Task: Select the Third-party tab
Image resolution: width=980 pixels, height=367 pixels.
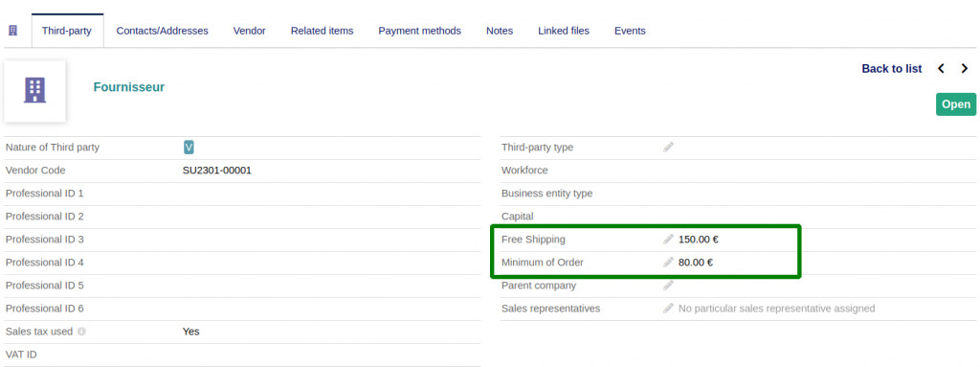Action: point(67,31)
